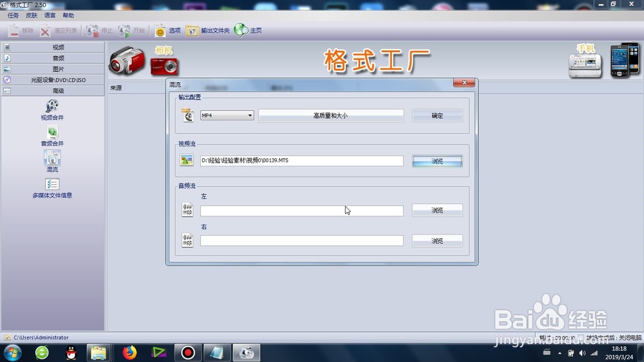Click the 开始 start toolbar item

click(131, 30)
